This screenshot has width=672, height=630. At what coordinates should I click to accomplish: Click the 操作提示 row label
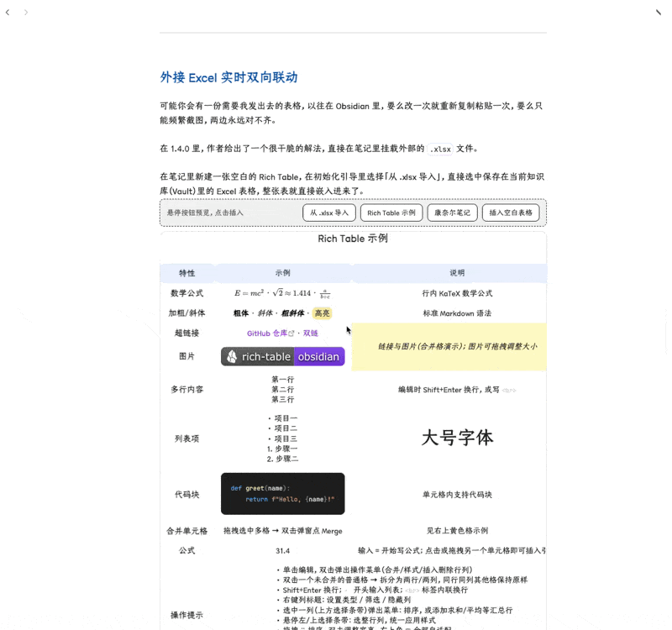pos(186,615)
